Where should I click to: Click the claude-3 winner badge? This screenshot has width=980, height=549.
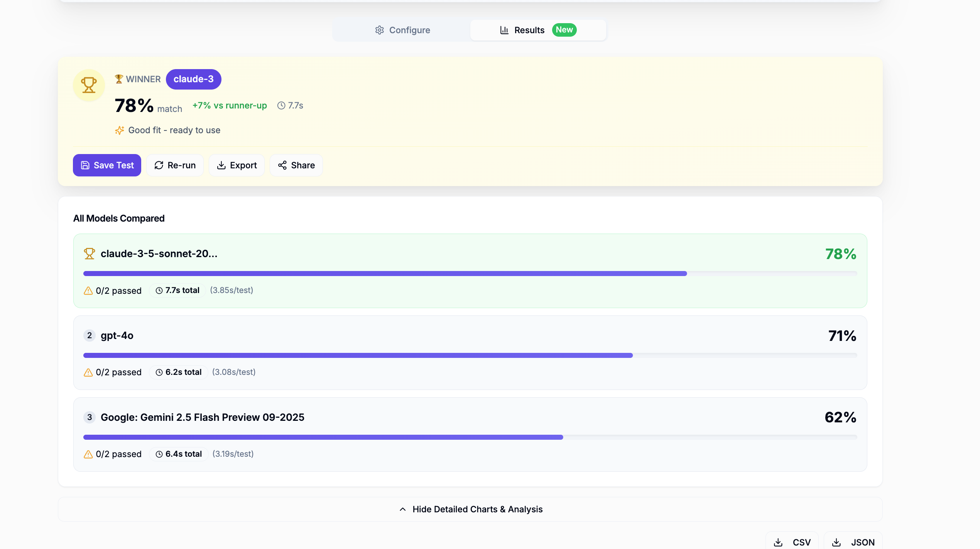(x=193, y=79)
